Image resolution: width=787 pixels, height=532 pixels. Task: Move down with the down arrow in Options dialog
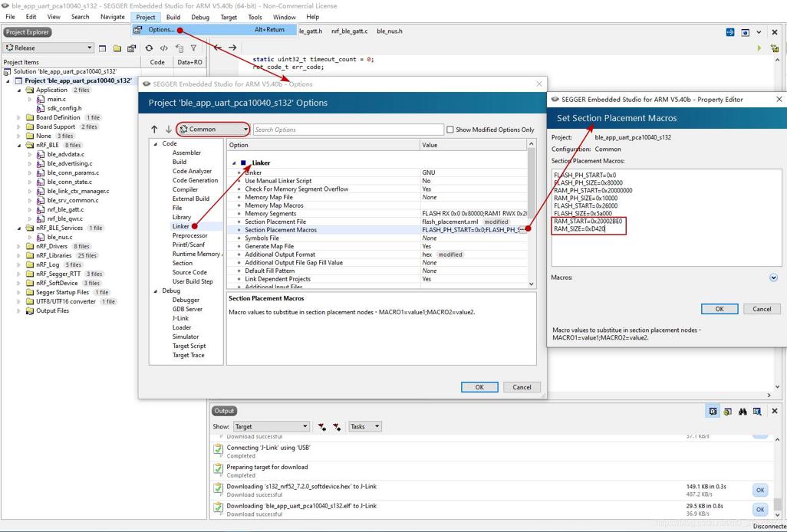coord(168,130)
